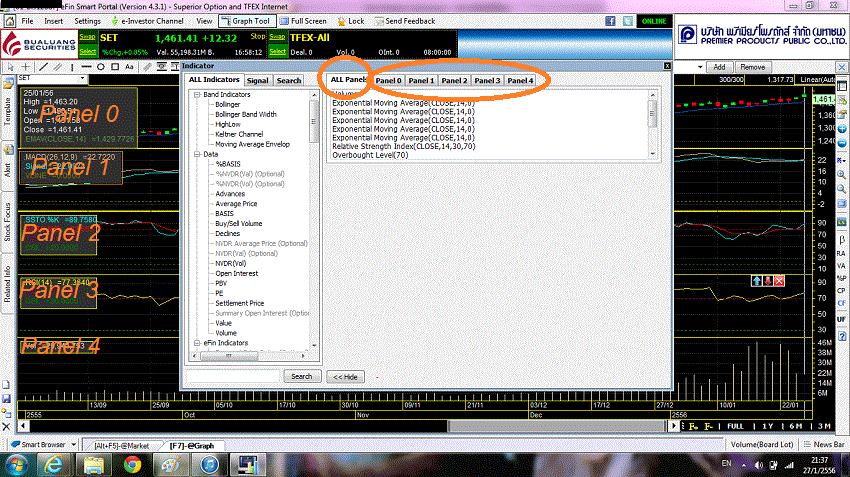Viewport: 850px width, 477px height.
Task: Collapse the Band Indicators tree node
Action: [x=197, y=94]
